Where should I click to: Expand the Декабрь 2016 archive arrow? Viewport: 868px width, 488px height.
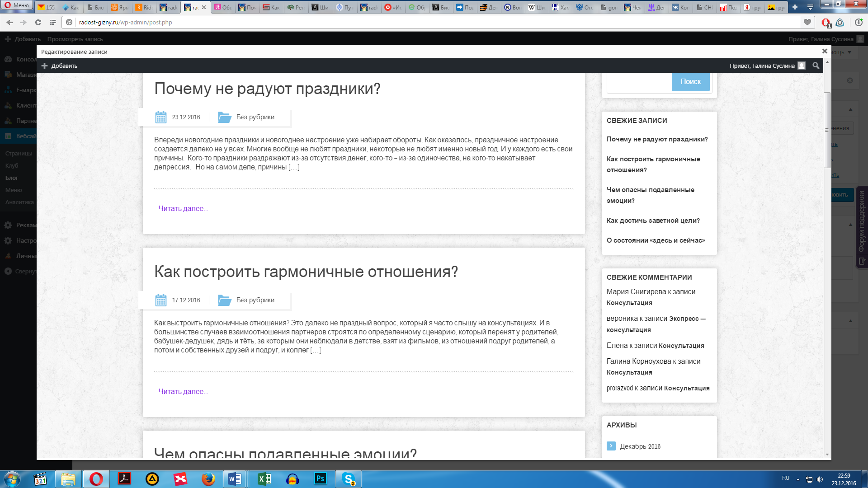(611, 446)
